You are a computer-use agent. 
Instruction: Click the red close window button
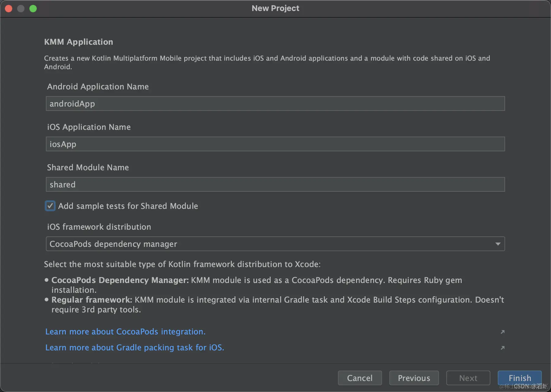[x=9, y=9]
